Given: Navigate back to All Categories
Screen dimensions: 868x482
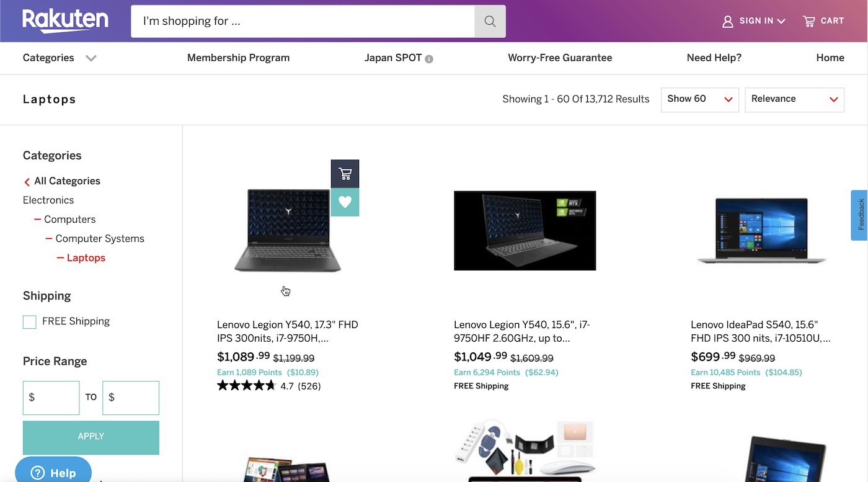Looking at the screenshot, I should coord(66,181).
